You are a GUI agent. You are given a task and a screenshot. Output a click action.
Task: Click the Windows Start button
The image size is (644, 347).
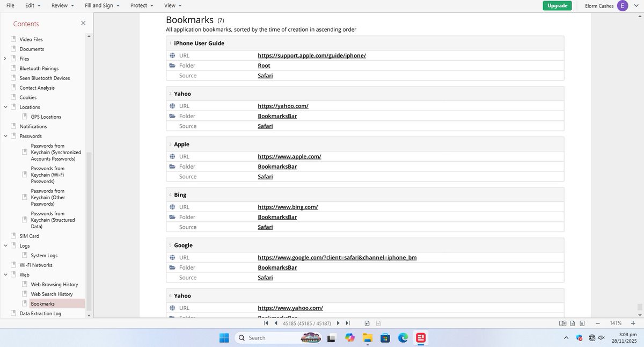(224, 338)
